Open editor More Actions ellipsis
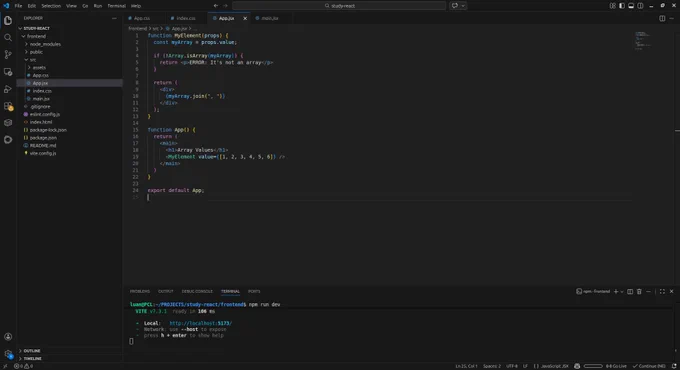The height and width of the screenshot is (370, 680). pos(671,18)
